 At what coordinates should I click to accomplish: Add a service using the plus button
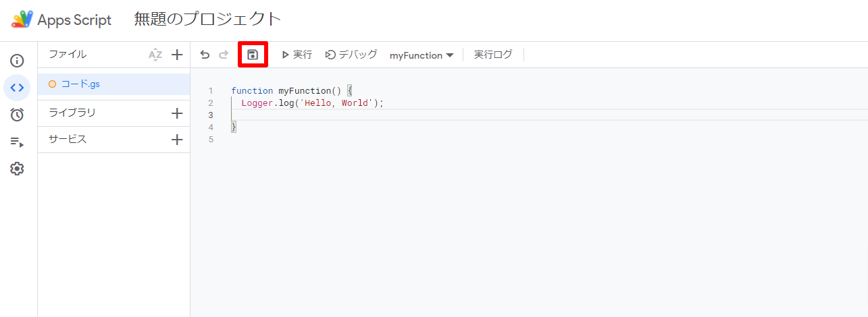tap(177, 140)
